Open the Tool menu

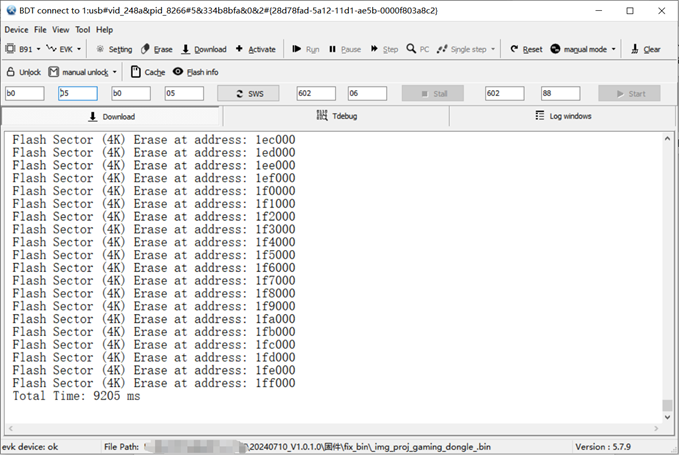pyautogui.click(x=82, y=30)
